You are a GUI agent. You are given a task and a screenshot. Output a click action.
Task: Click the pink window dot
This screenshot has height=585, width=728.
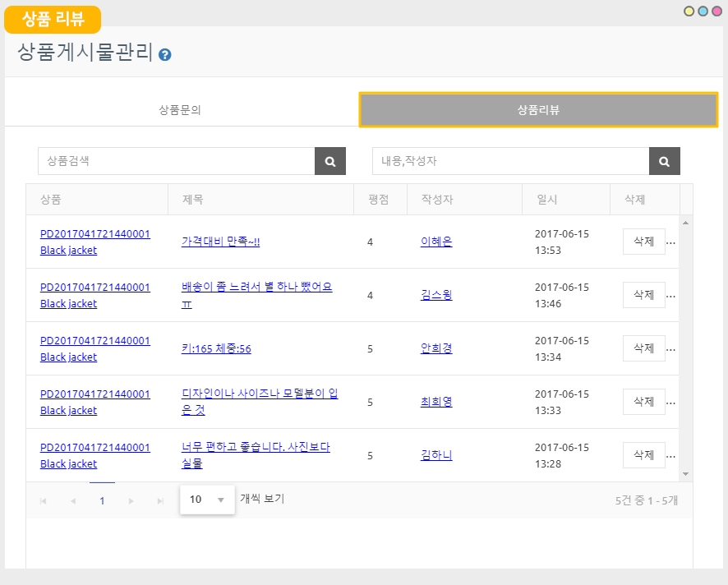716,12
